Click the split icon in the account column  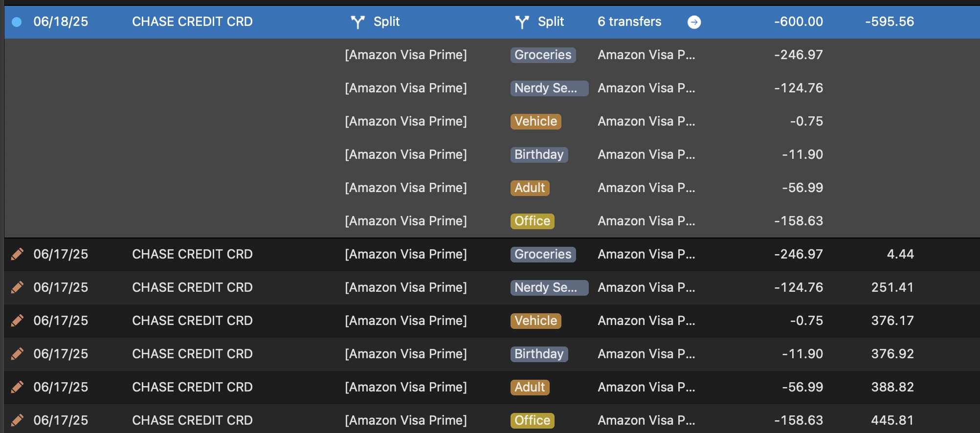pyautogui.click(x=358, y=22)
